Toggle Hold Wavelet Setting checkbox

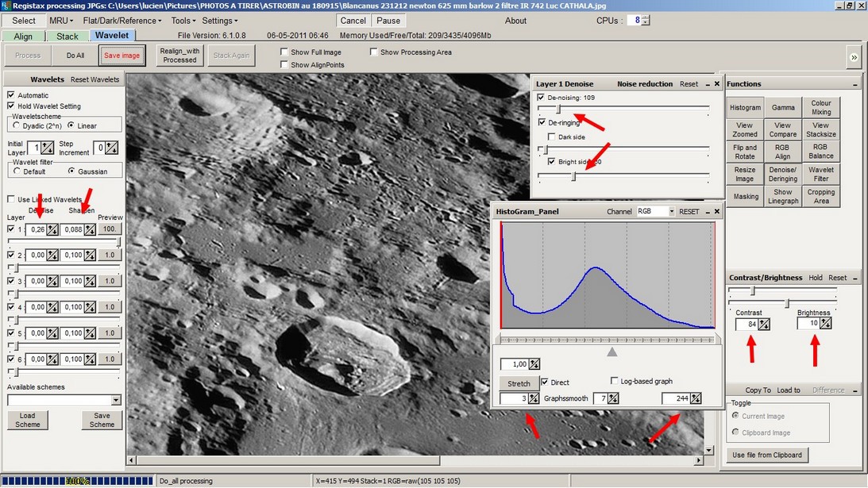pos(10,106)
